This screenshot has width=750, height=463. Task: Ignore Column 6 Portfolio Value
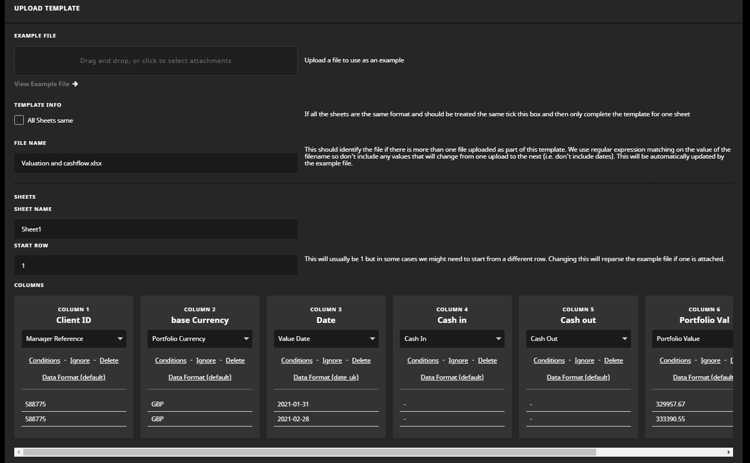coord(710,360)
